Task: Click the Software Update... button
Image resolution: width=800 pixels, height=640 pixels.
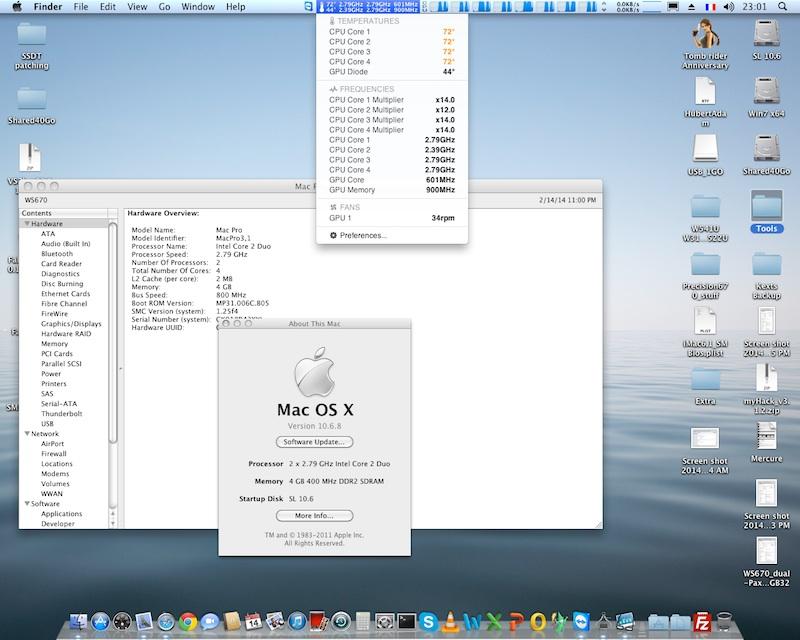Action: [314, 441]
